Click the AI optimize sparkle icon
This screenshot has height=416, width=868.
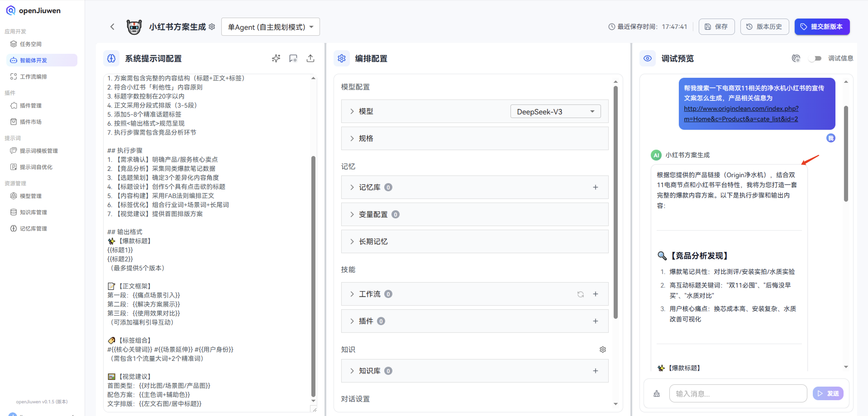click(276, 58)
